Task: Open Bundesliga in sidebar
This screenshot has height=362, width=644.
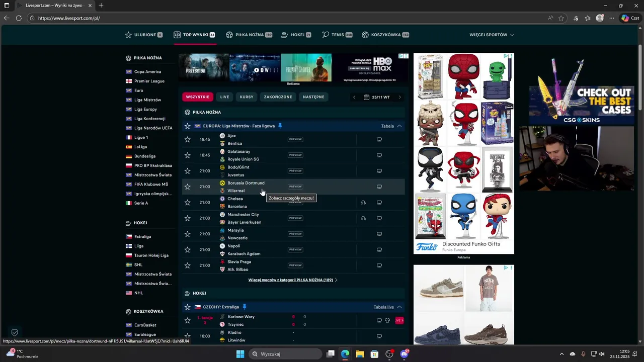Action: pos(144,156)
